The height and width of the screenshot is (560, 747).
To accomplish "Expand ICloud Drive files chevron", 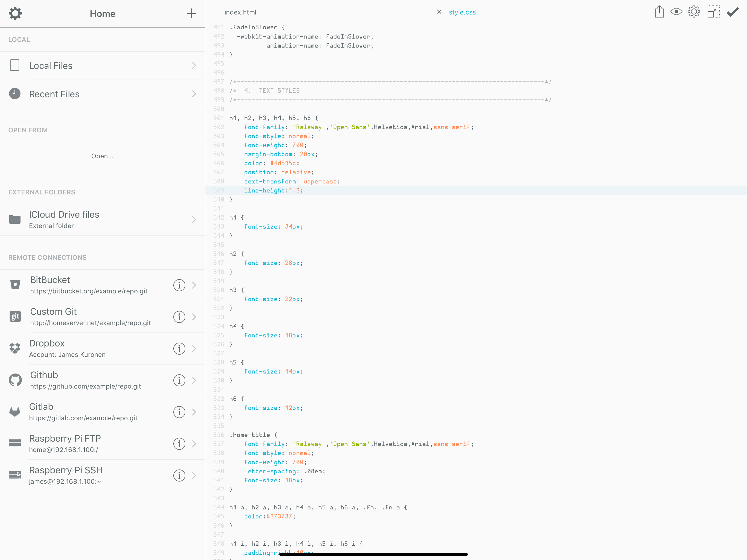I will 194,220.
